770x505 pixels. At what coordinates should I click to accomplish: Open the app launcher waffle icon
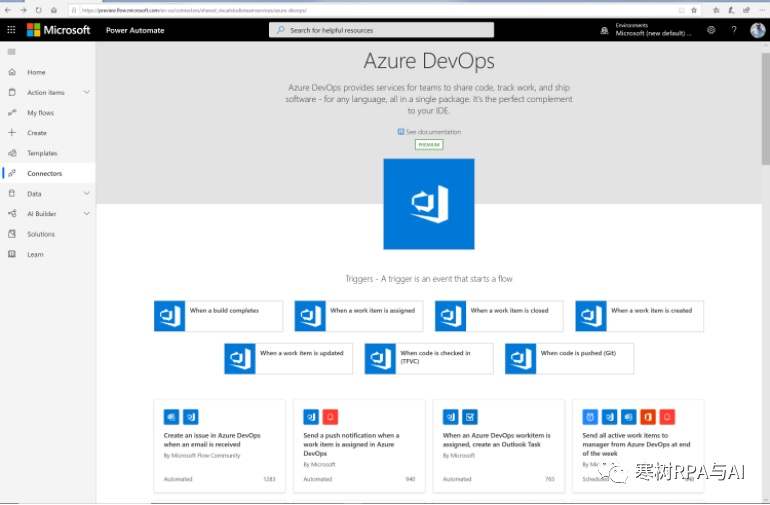11,30
